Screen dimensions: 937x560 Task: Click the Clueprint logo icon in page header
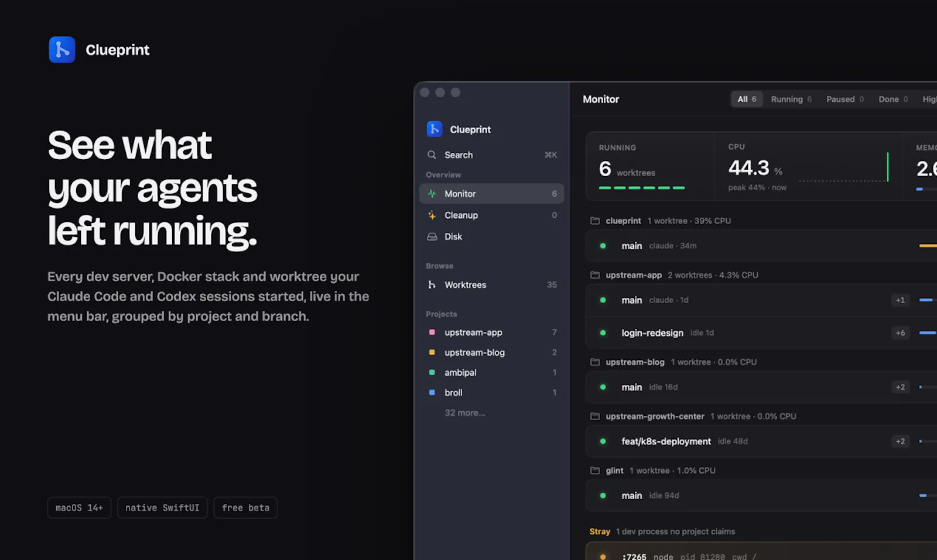pyautogui.click(x=62, y=50)
